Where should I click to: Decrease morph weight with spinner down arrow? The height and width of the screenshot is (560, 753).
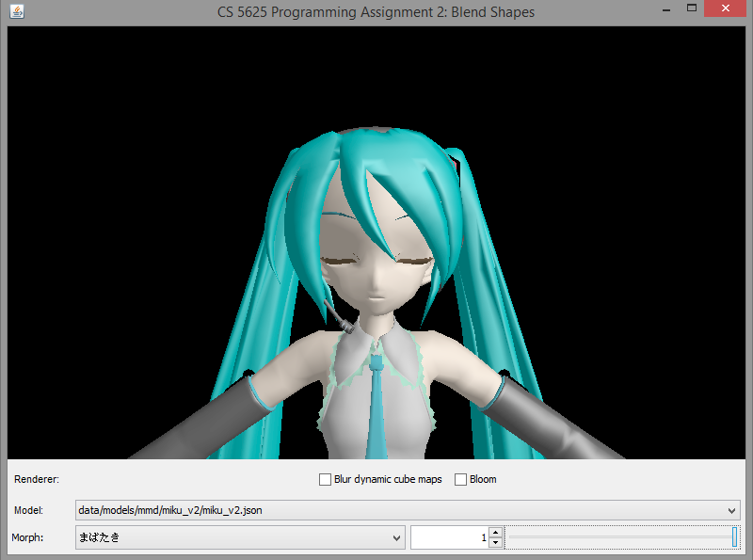click(496, 543)
